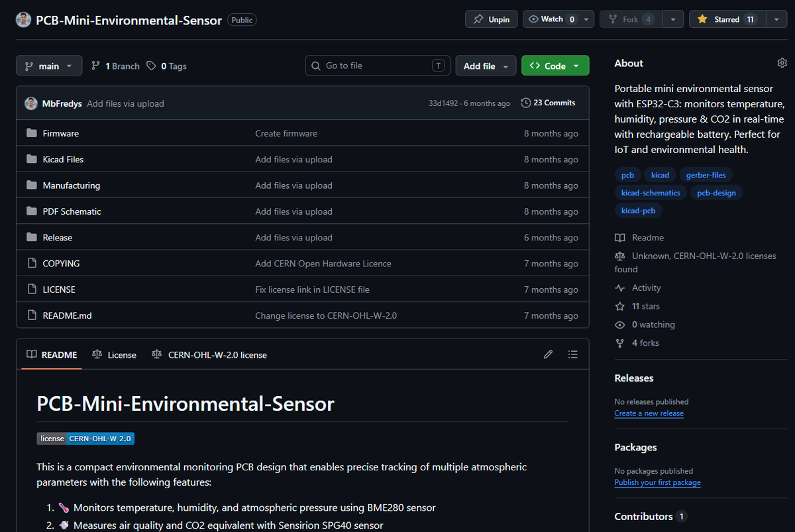This screenshot has height=532, width=795.
Task: Focus the Go to file search field
Action: tap(378, 66)
